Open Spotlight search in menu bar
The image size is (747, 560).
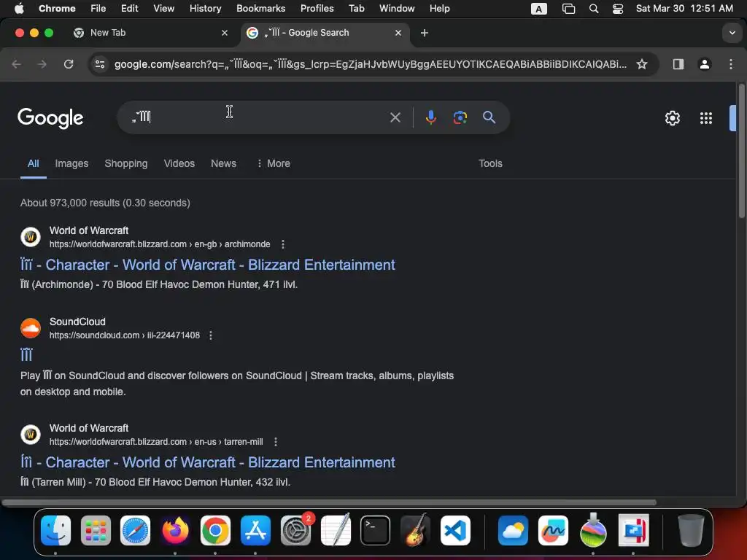tap(594, 8)
